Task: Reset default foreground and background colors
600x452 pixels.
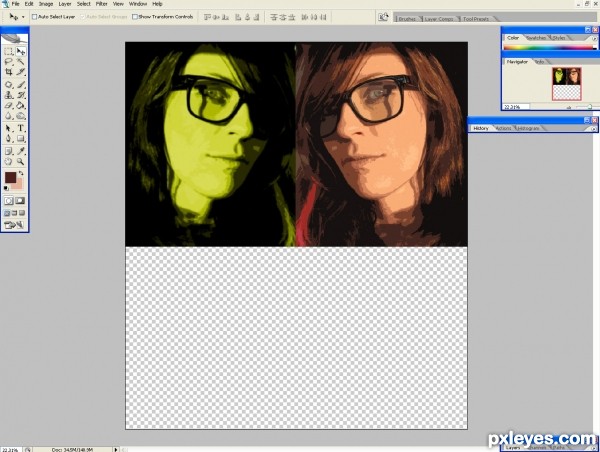Action: [x=6, y=188]
